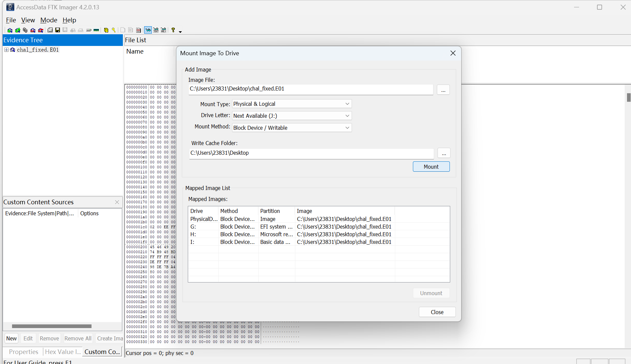Toggle automatic file view glasses icon
Screen dimensions: 631x364
(x=148, y=30)
